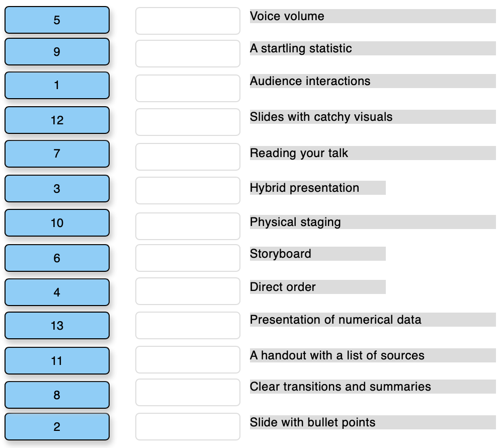This screenshot has width=500, height=448.
Task: Click the answer box for Audience interactions
Action: tap(187, 88)
